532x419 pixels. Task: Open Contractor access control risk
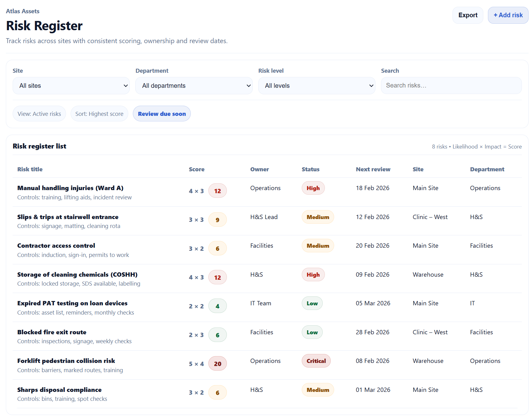(x=56, y=246)
